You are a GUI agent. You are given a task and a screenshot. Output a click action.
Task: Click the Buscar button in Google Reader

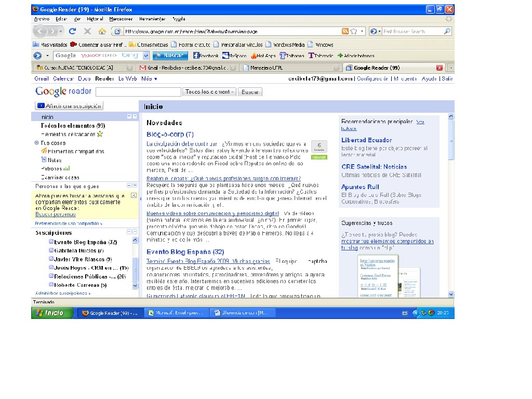(250, 92)
